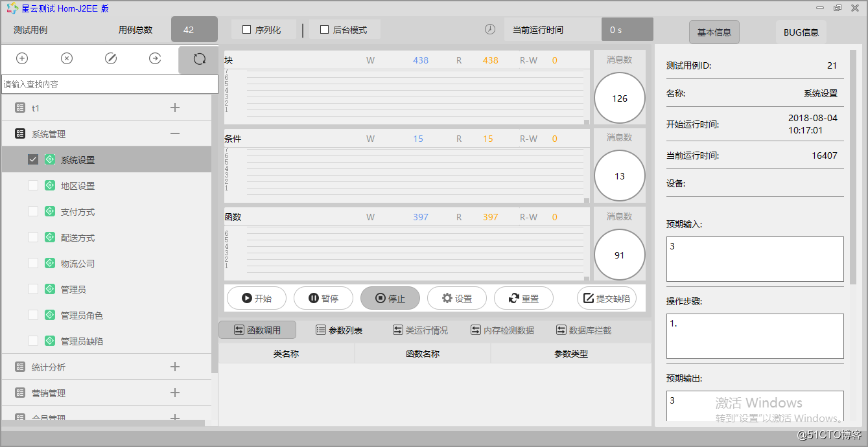Click the 提交缺陷 submit defect button

coord(607,298)
